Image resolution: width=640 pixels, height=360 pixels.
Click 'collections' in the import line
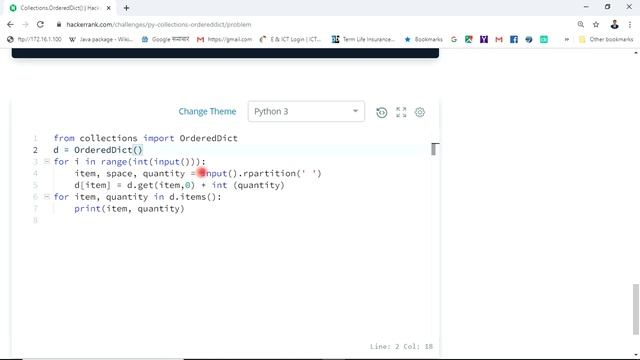pos(108,138)
